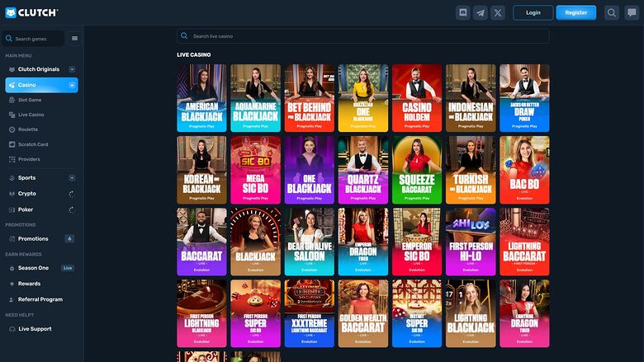
Task: Click the Live Casino sidebar icon
Action: point(12,115)
